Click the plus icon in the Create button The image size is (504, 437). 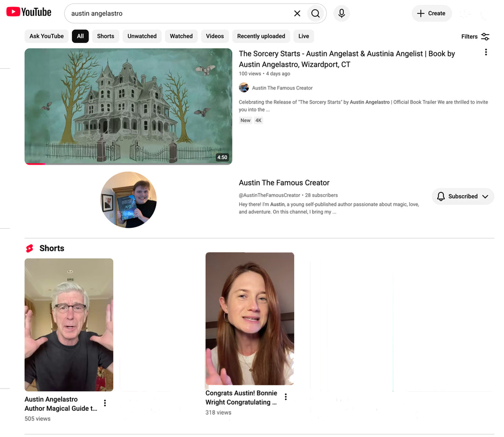point(421,14)
